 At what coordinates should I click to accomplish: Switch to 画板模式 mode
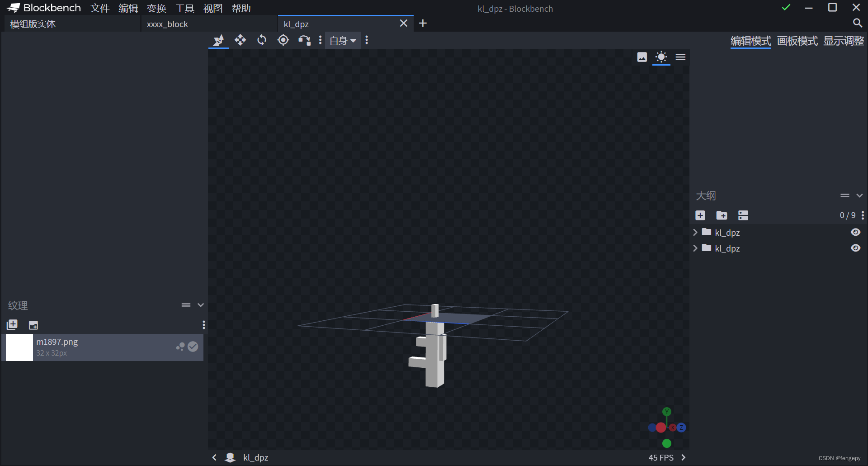(x=797, y=41)
